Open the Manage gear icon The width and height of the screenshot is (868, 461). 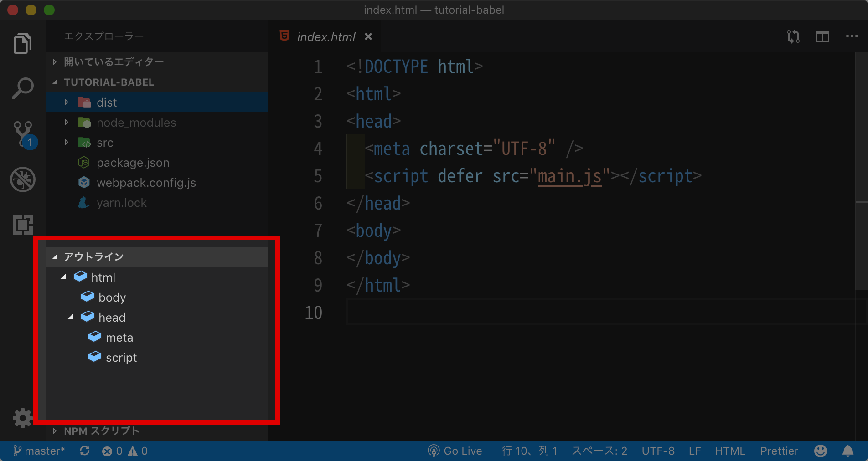pyautogui.click(x=22, y=418)
